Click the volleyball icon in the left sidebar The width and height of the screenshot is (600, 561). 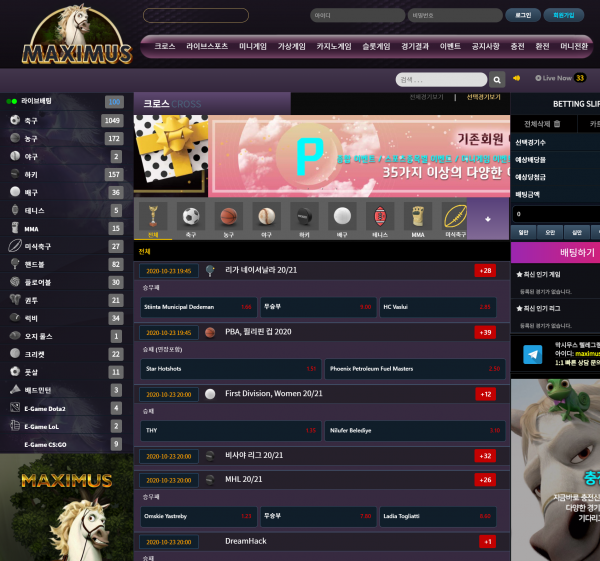[15, 192]
